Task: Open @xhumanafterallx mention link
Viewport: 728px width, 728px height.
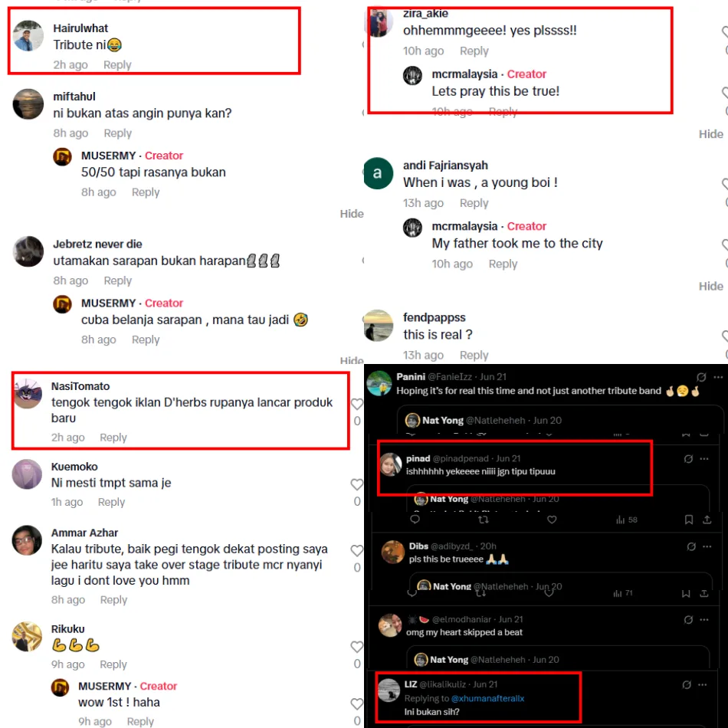Action: (x=487, y=698)
